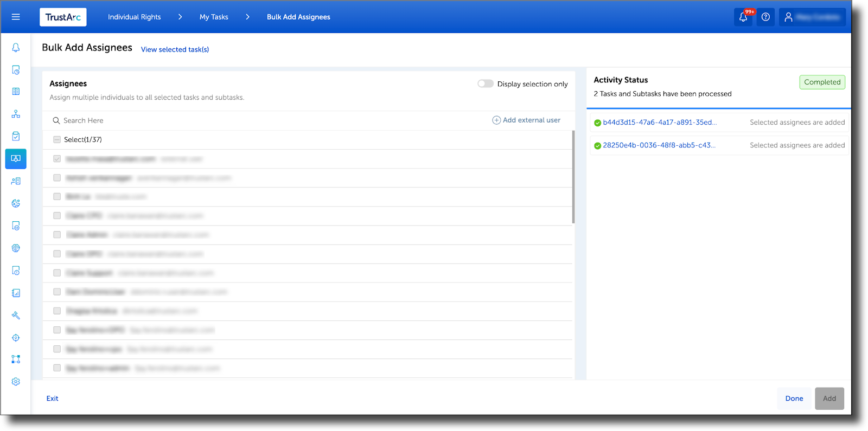Open the open-book icon in the sidebar
Viewport: 868px width, 431px height.
16,92
